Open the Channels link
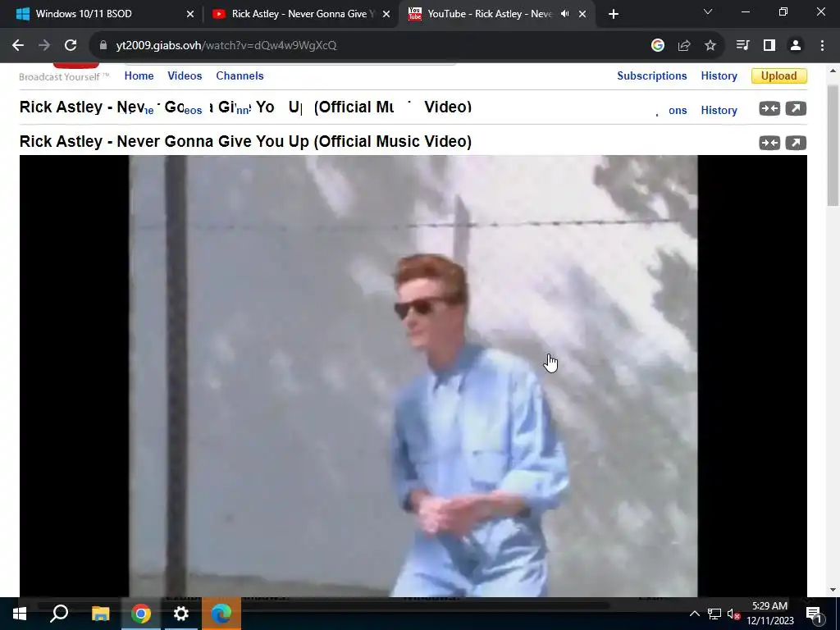 click(x=240, y=76)
